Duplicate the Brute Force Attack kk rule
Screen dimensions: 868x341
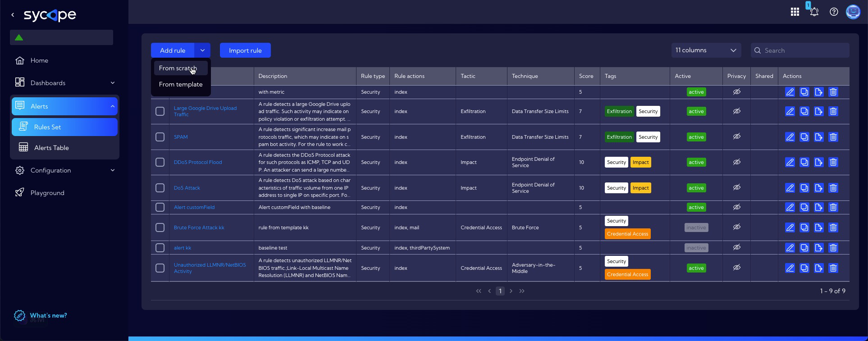(x=804, y=227)
